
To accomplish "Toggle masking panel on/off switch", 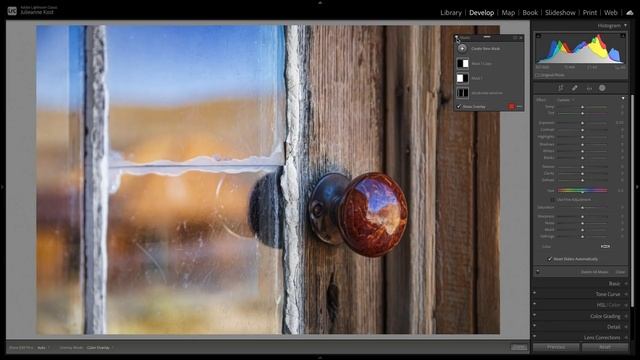I will [x=538, y=271].
